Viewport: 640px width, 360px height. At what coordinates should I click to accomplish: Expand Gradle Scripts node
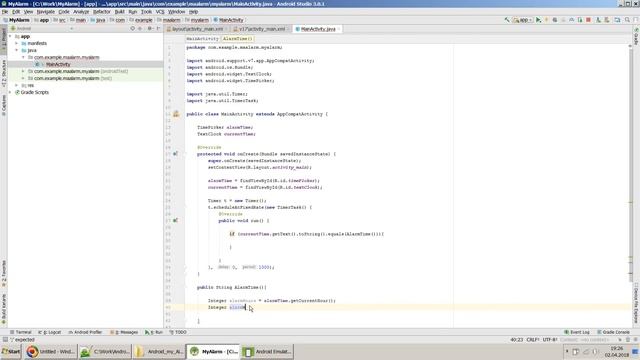pos(10,92)
